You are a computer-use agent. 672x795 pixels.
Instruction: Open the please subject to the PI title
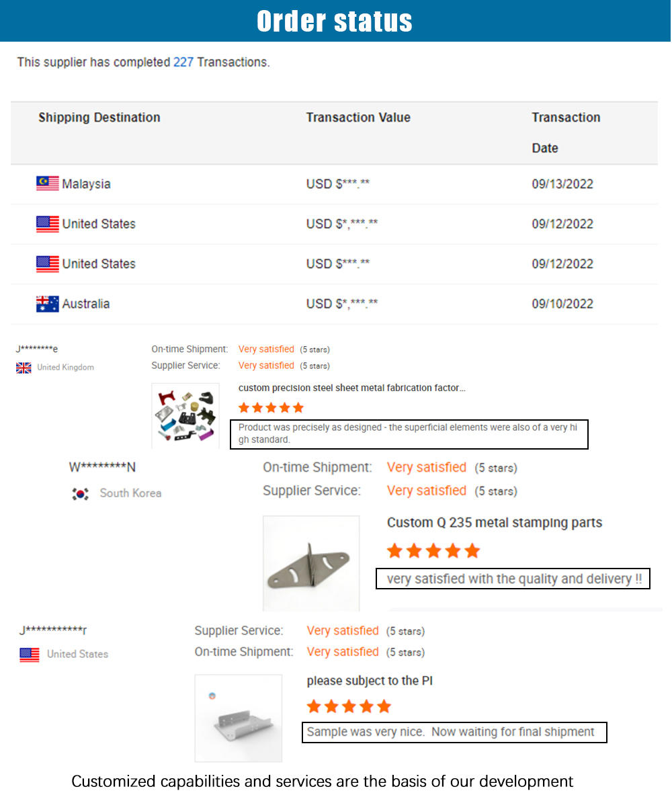[369, 680]
